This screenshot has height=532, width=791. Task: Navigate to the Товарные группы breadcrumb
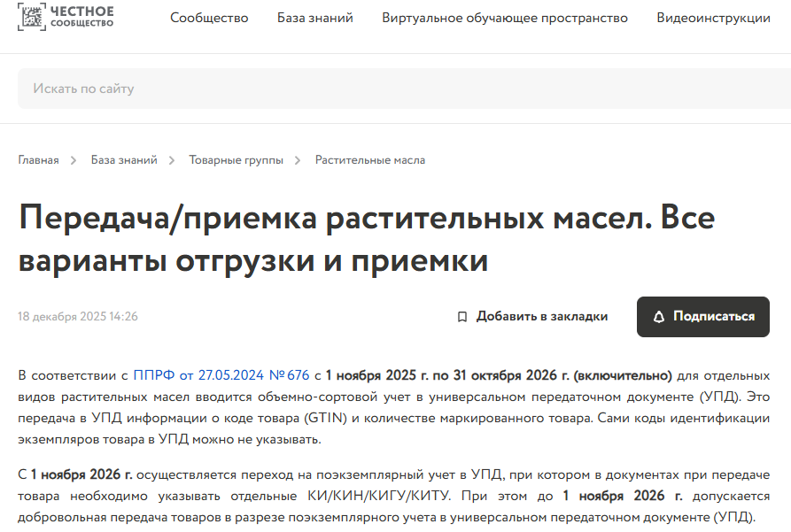236,160
